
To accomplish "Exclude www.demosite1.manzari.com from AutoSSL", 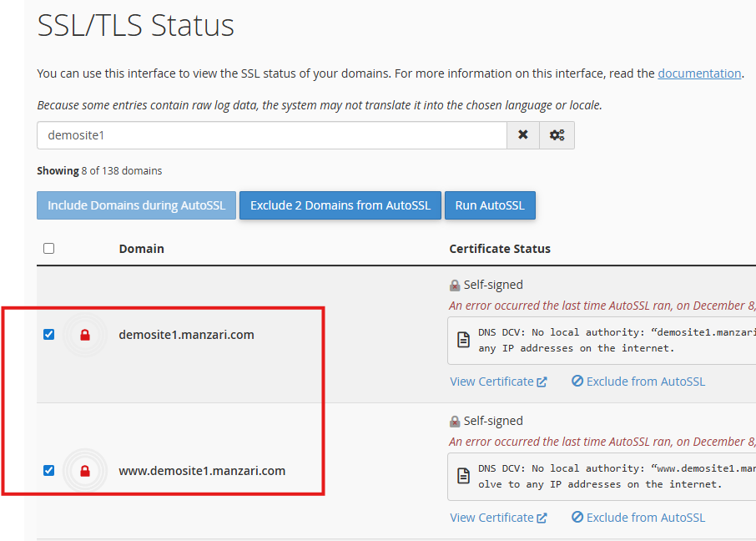I will 638,518.
